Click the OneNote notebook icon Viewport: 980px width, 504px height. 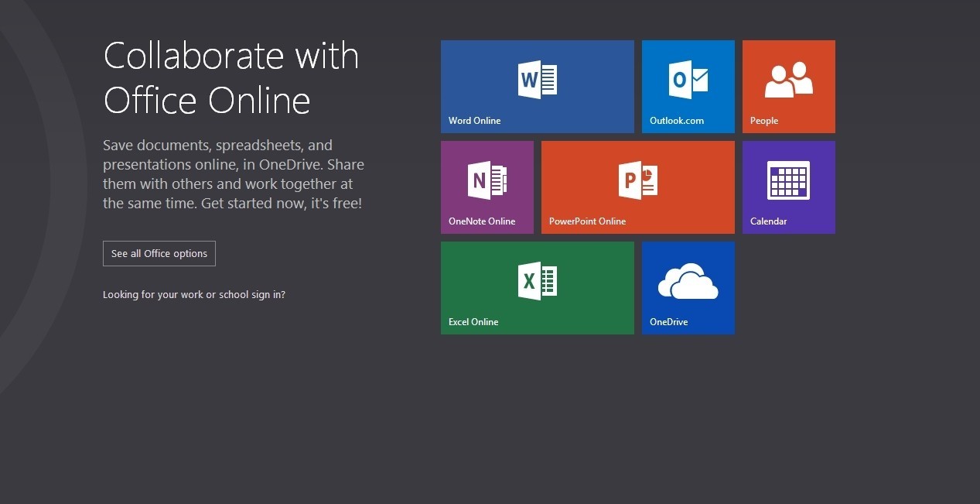tap(487, 179)
